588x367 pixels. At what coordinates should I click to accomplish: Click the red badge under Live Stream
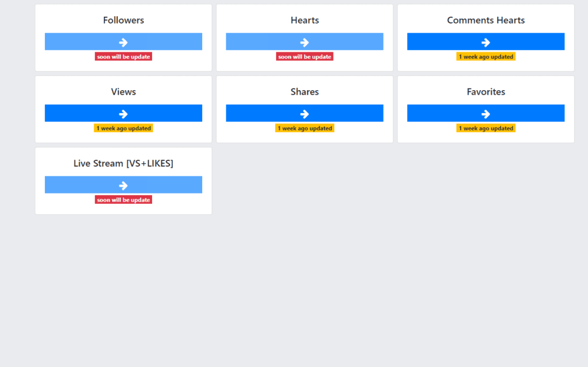click(x=123, y=200)
